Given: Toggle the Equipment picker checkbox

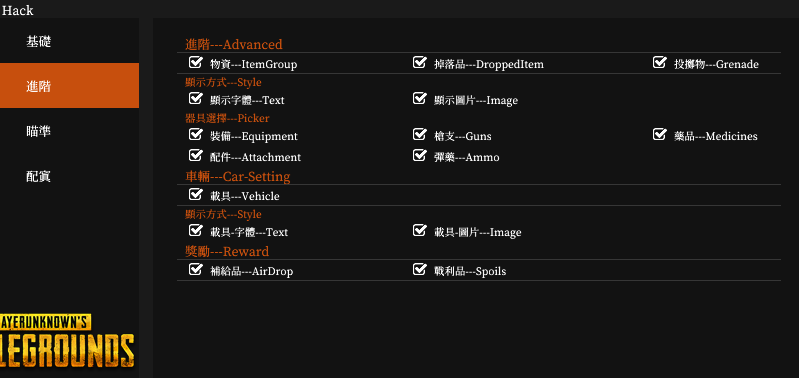Looking at the screenshot, I should coord(196,134).
